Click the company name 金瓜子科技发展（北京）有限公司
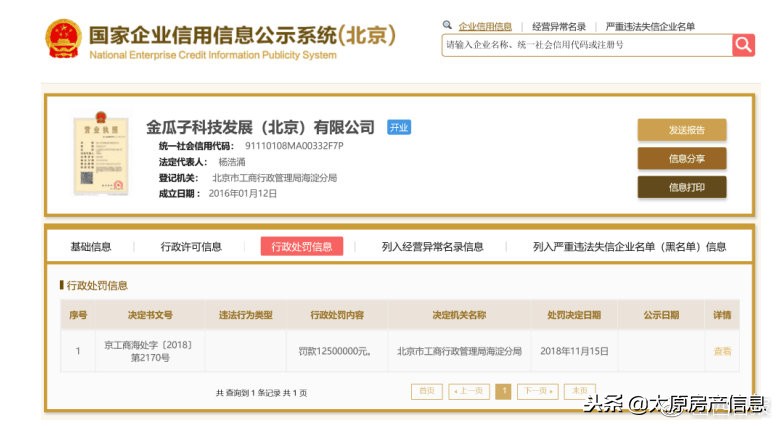This screenshot has height=426, width=779. click(x=260, y=128)
